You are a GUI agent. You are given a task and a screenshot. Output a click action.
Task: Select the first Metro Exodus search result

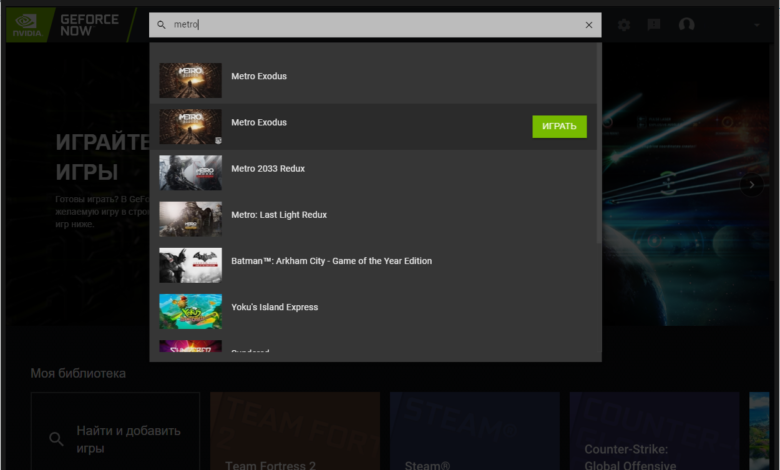coord(373,80)
